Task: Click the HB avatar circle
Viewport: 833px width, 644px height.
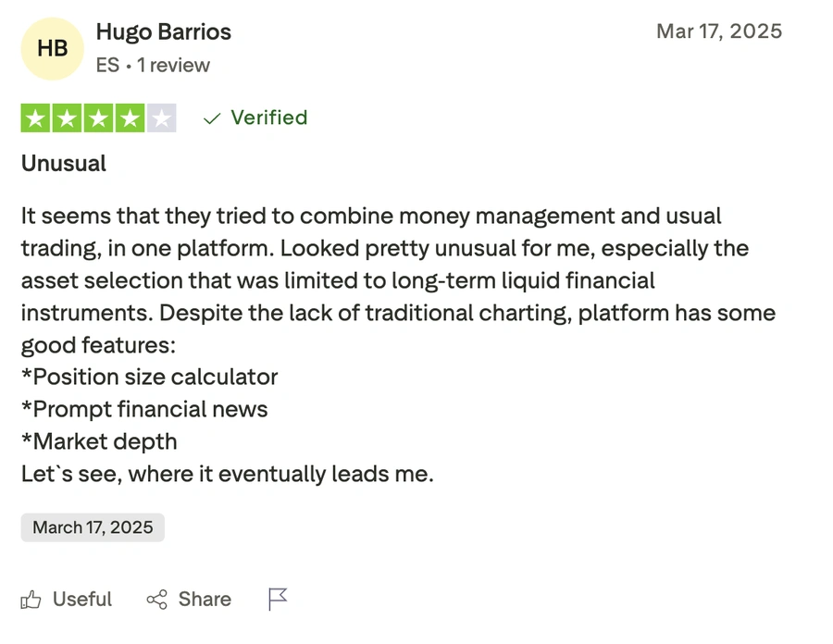Action: 51,48
